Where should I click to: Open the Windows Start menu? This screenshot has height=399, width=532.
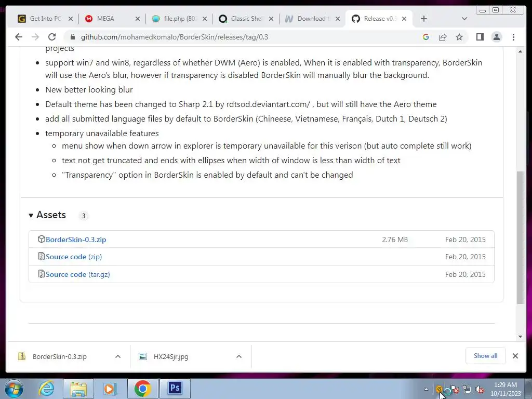pyautogui.click(x=14, y=389)
